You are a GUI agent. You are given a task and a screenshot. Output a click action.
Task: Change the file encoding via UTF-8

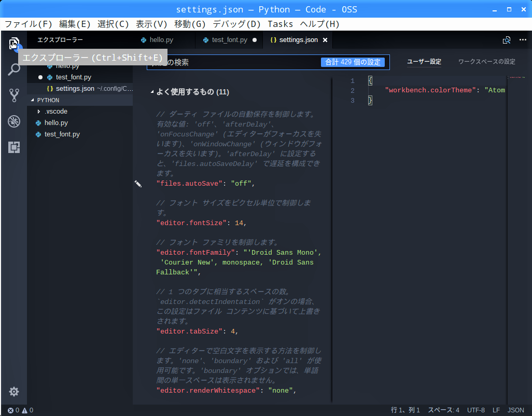476,410
